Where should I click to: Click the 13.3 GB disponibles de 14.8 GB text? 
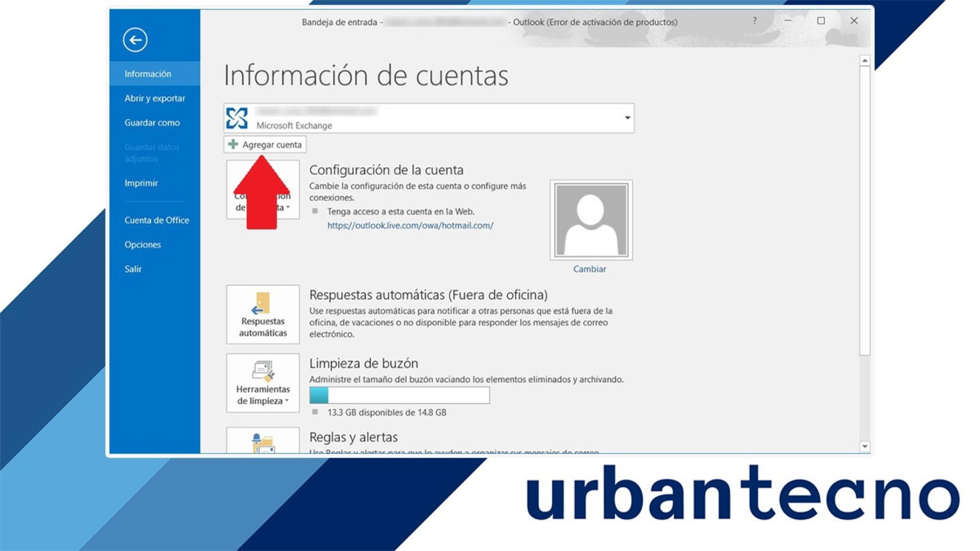click(387, 412)
